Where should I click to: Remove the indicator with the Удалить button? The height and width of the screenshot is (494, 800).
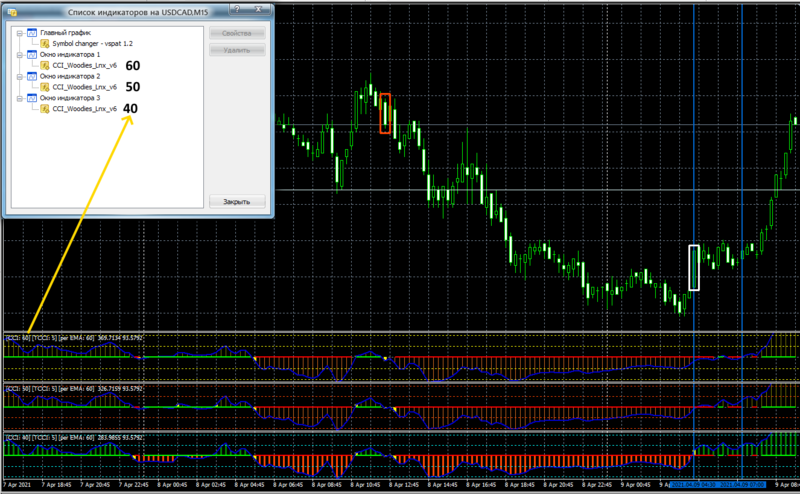coord(237,50)
